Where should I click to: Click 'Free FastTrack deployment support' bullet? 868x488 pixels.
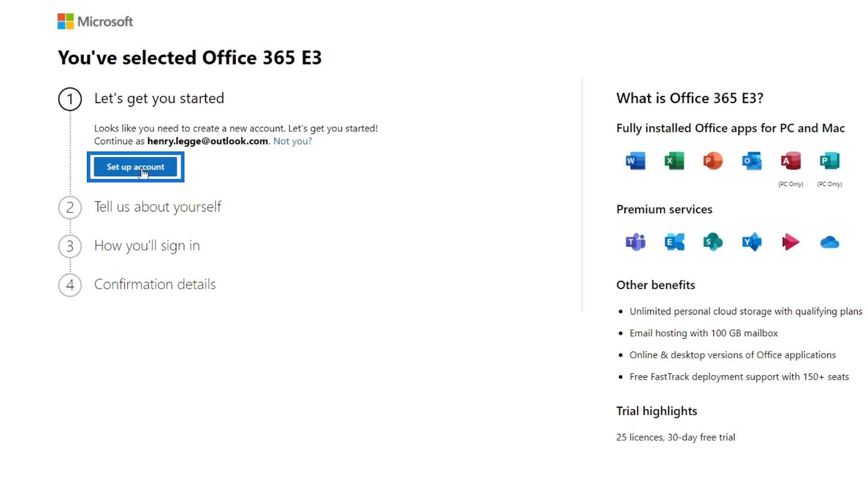[x=739, y=377]
